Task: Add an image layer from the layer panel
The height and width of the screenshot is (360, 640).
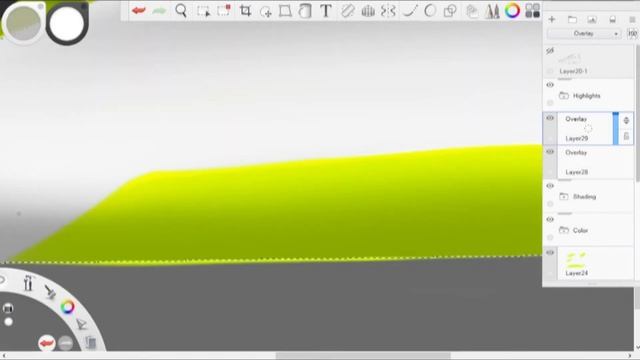Action: pos(592,19)
